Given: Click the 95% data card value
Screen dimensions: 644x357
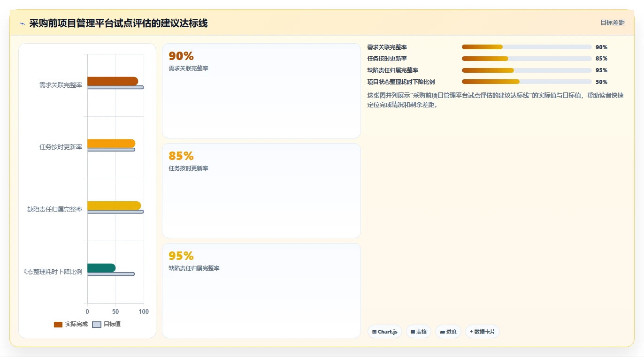Looking at the screenshot, I should tap(181, 256).
